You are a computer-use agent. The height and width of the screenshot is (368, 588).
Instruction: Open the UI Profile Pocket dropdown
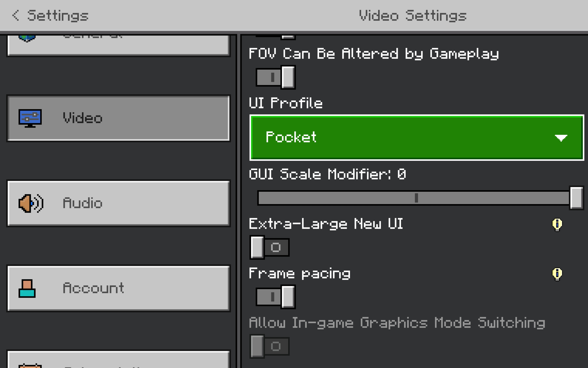click(416, 138)
